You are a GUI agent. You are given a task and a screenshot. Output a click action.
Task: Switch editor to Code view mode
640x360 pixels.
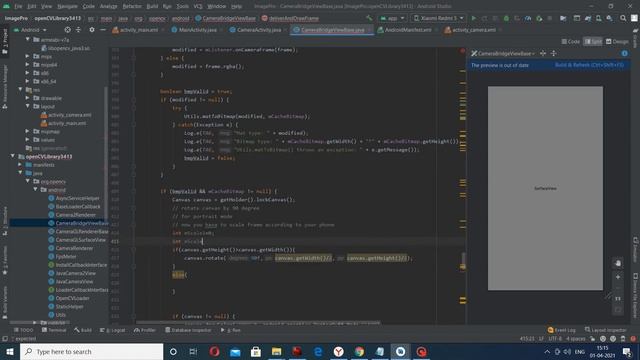pyautogui.click(x=571, y=42)
